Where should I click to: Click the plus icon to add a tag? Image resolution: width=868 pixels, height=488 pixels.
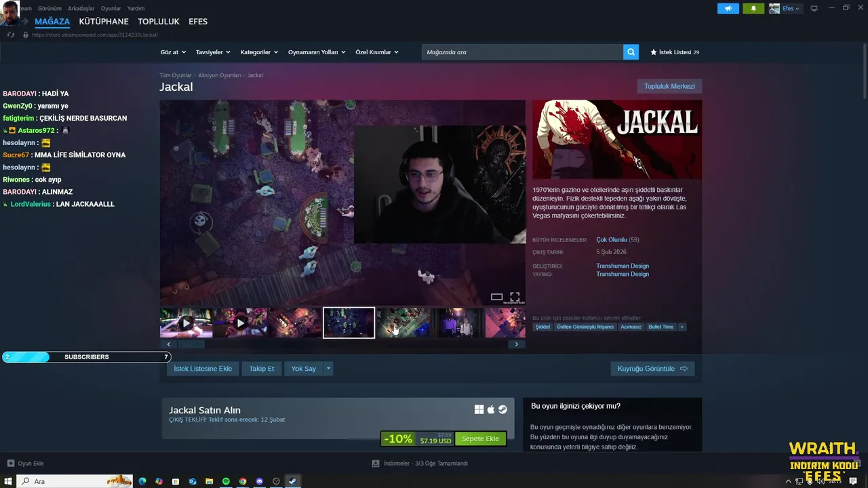682,327
